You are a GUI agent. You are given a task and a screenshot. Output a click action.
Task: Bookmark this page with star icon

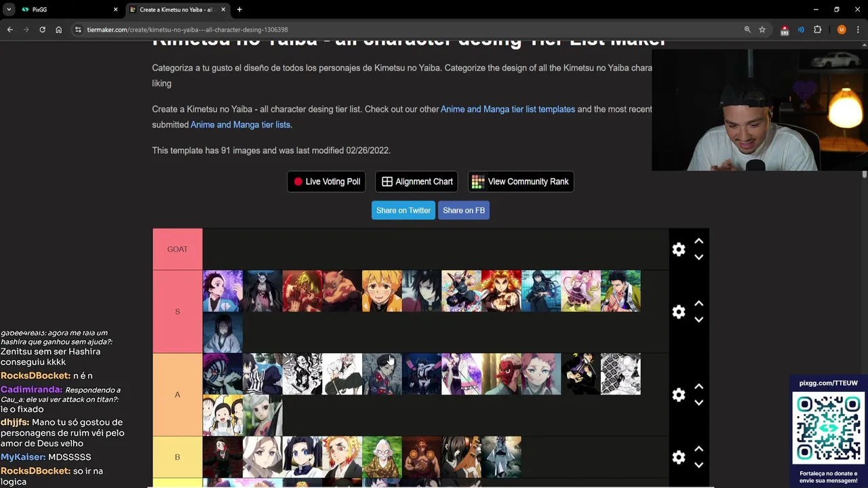point(762,30)
